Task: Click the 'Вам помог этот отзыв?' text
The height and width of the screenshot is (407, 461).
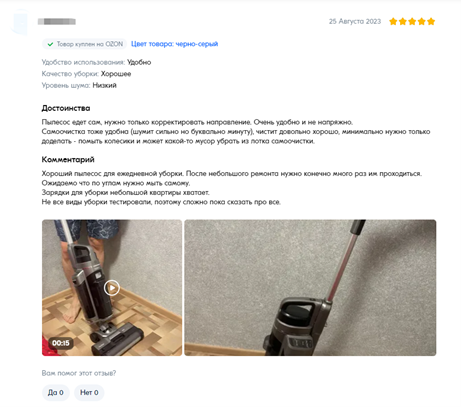Action: click(x=79, y=373)
